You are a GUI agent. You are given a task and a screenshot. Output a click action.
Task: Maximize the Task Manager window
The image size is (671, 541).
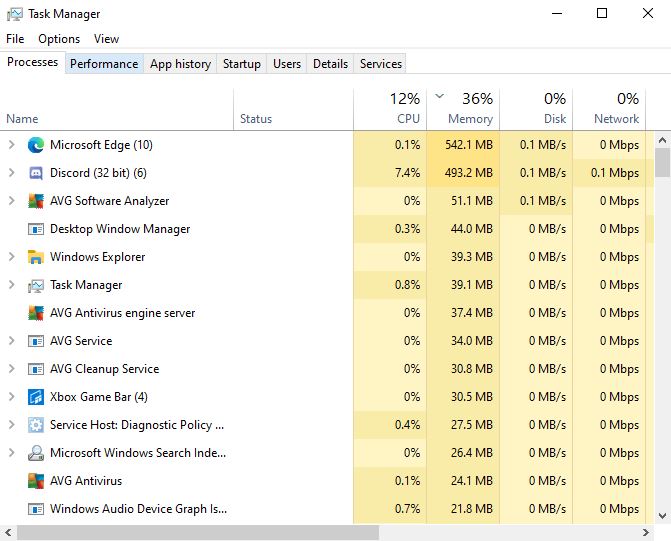(602, 13)
